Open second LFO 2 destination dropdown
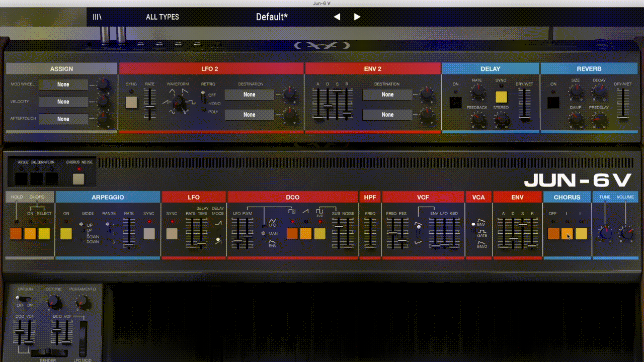The width and height of the screenshot is (644, 362). (x=250, y=115)
